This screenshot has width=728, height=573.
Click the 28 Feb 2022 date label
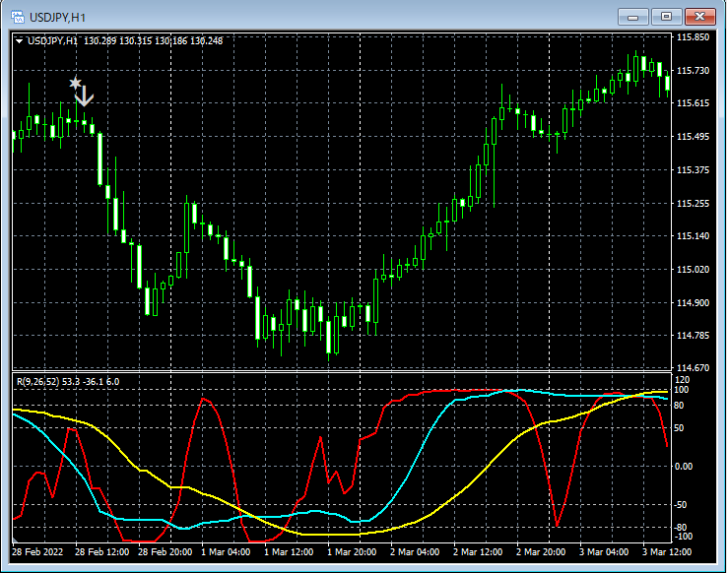[x=37, y=552]
